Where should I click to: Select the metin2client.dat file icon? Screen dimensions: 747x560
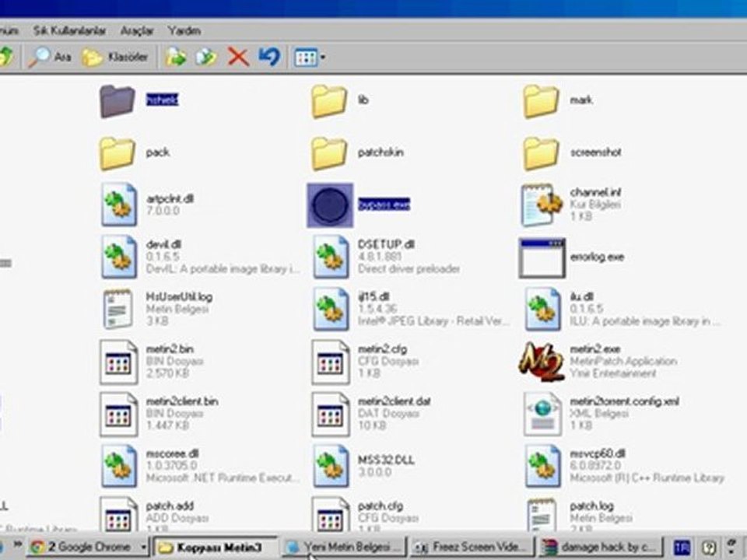coord(331,415)
